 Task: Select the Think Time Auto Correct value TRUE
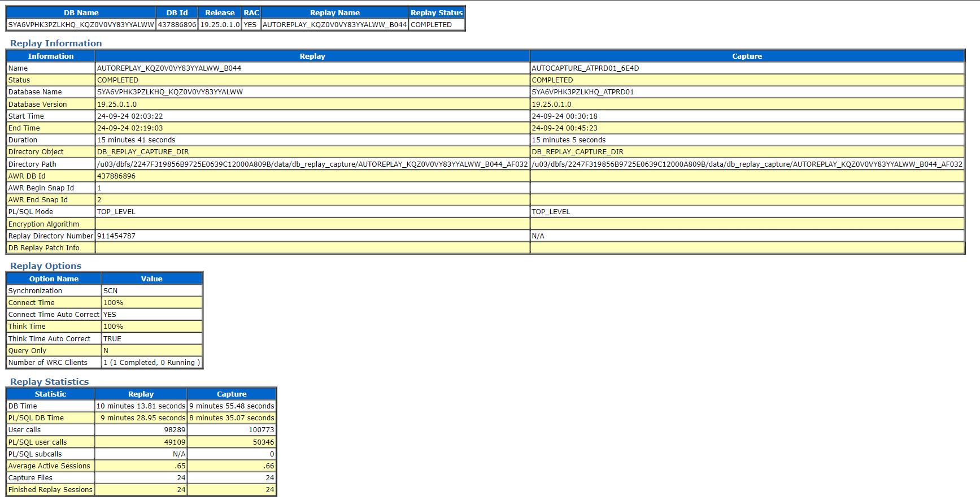112,339
